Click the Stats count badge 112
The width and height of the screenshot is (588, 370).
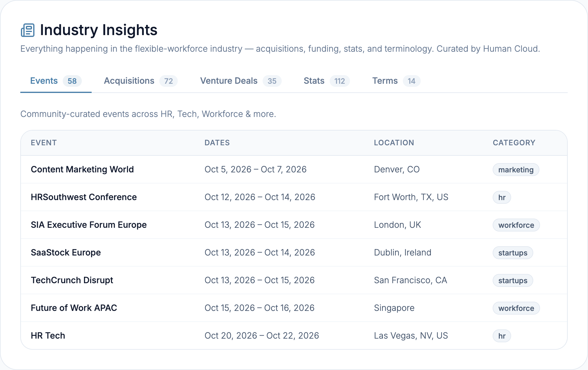(340, 81)
